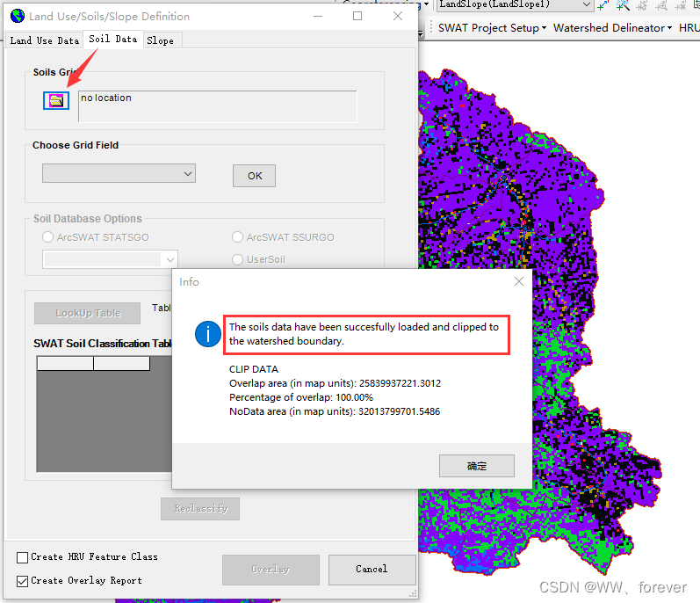Click the add control points georeferencing icon
The height and width of the screenshot is (603, 700).
(x=603, y=5)
